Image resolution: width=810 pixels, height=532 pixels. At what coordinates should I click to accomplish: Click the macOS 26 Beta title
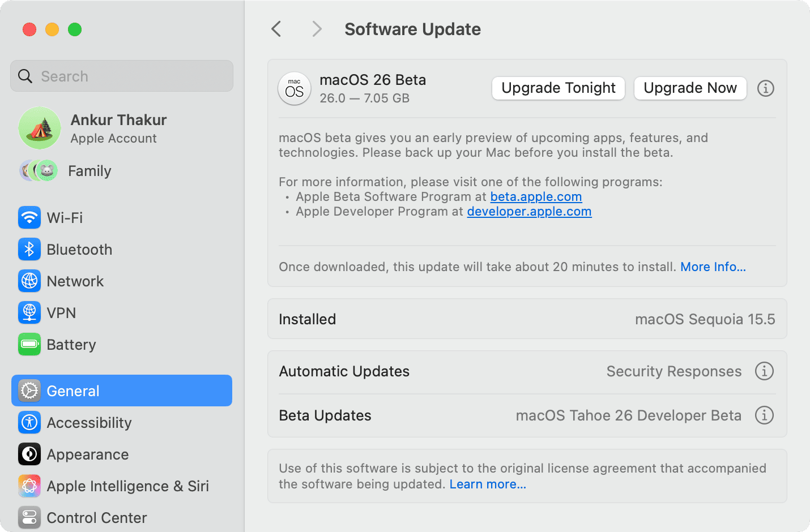tap(373, 80)
